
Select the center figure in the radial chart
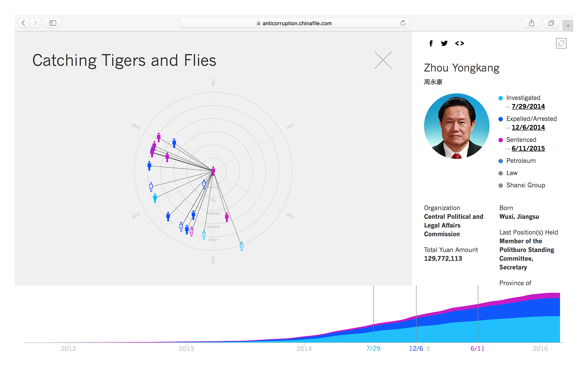(x=213, y=171)
